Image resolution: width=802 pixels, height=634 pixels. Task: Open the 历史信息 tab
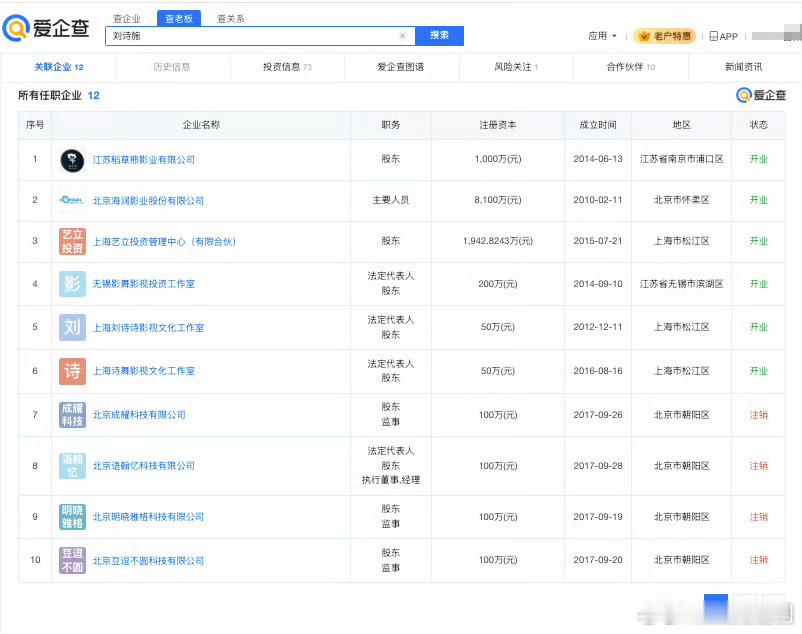point(172,67)
